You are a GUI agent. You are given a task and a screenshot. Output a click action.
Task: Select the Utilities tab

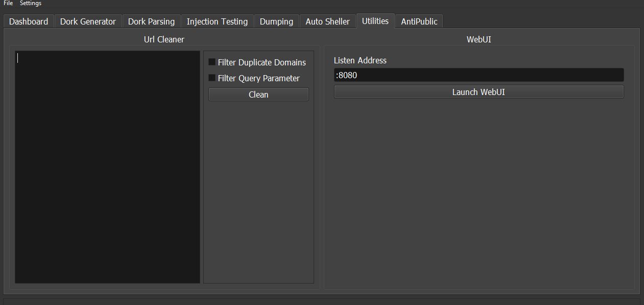tap(375, 21)
